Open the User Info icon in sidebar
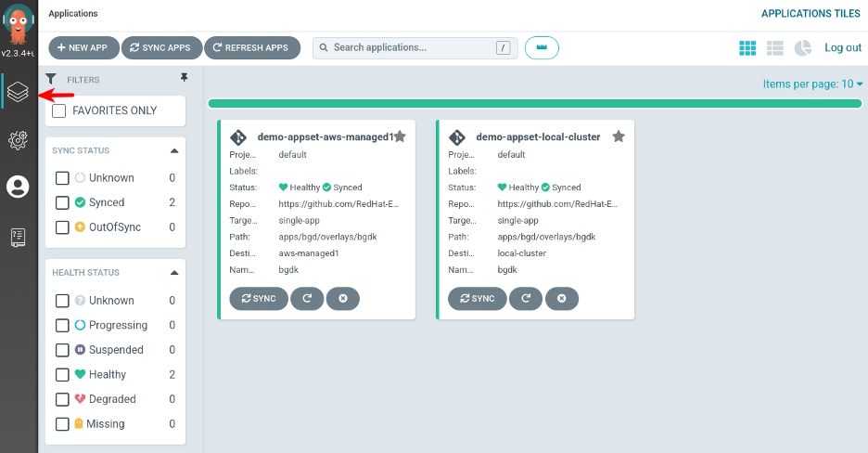The height and width of the screenshot is (453, 868). [18, 187]
